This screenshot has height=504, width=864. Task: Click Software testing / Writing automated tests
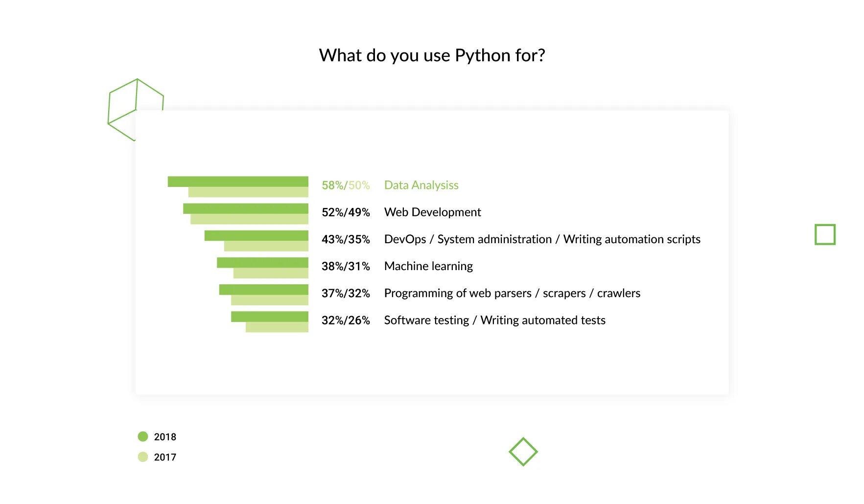pos(494,320)
